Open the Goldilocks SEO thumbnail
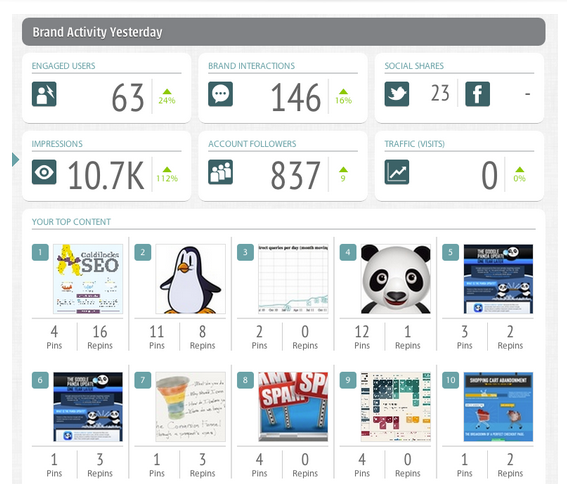The height and width of the screenshot is (500, 567). click(x=88, y=279)
